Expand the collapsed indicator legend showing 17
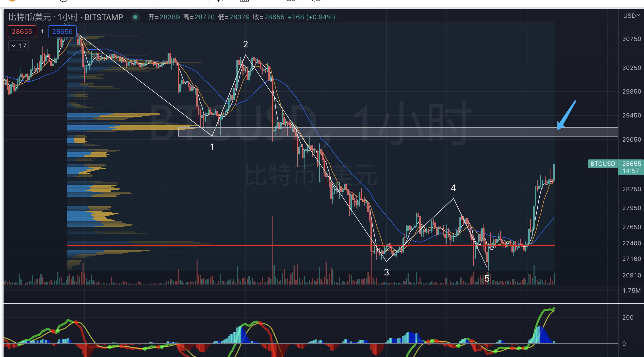 19,46
